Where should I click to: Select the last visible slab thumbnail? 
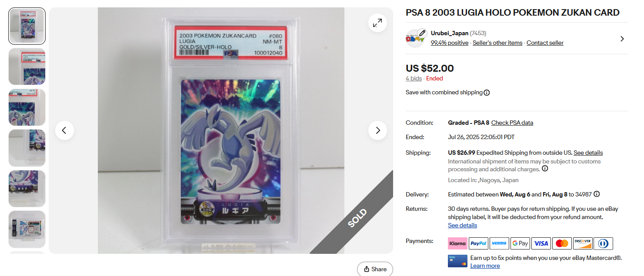(x=27, y=229)
